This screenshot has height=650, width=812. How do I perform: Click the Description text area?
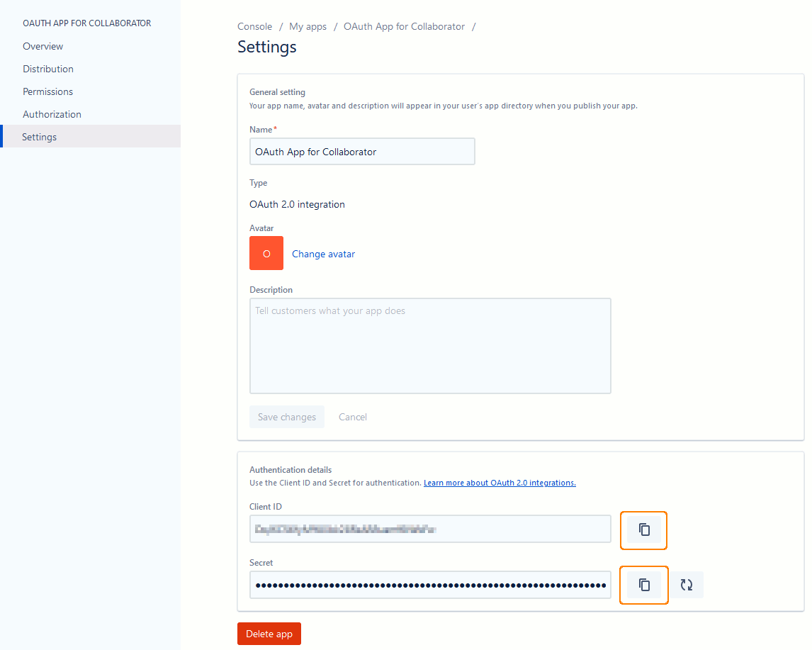click(x=430, y=345)
